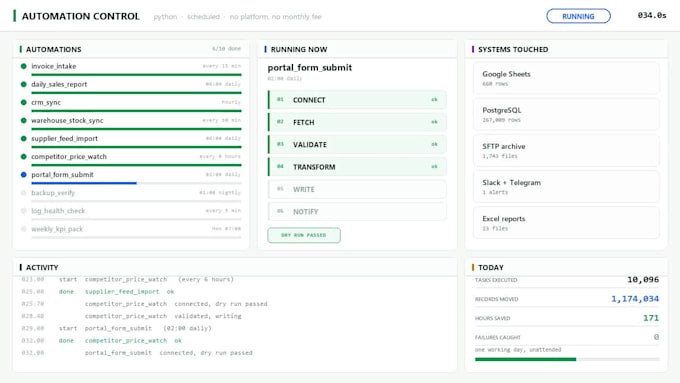Open the Excel reports system card

(566, 223)
